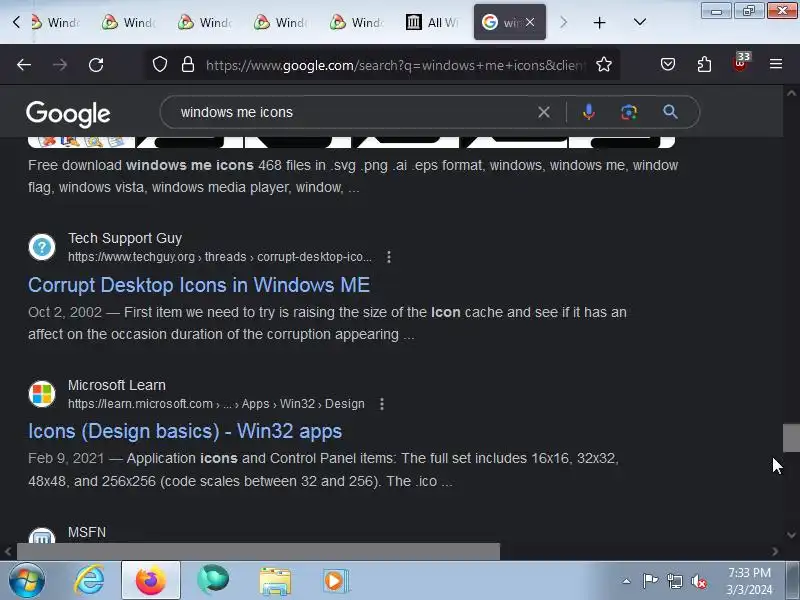Click the greyed-out forward navigation arrow

click(60, 65)
